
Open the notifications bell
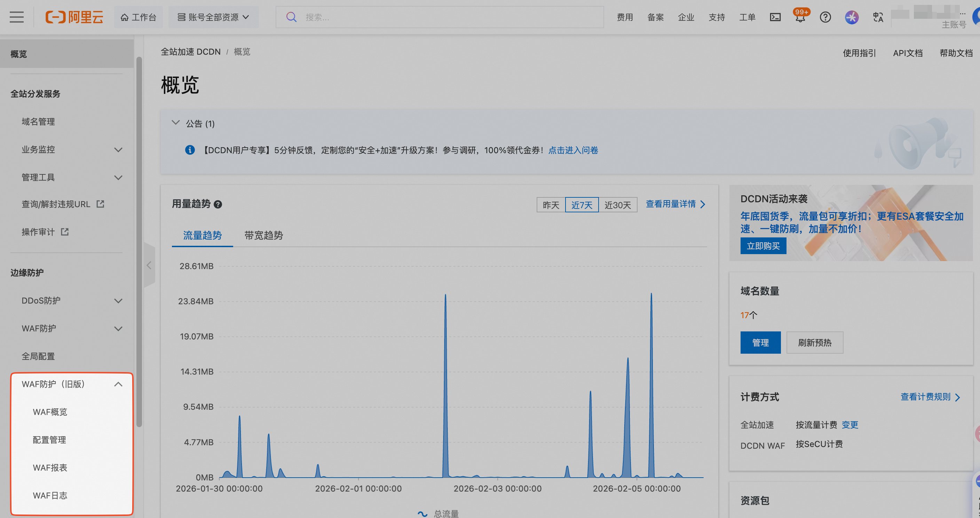800,17
